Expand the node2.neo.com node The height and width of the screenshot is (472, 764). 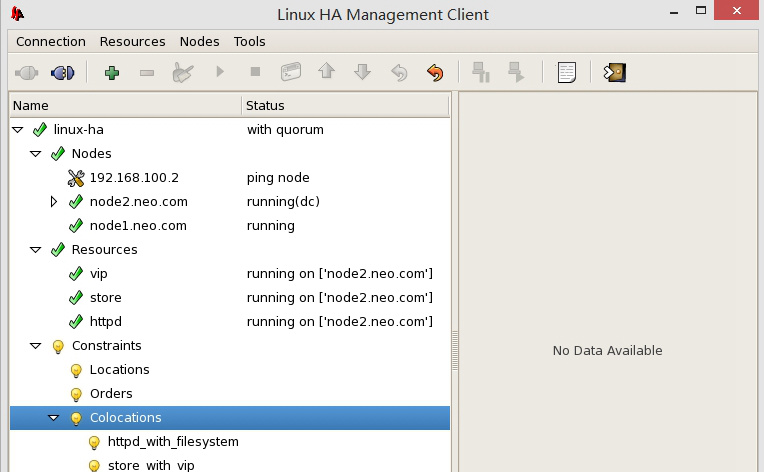point(55,202)
